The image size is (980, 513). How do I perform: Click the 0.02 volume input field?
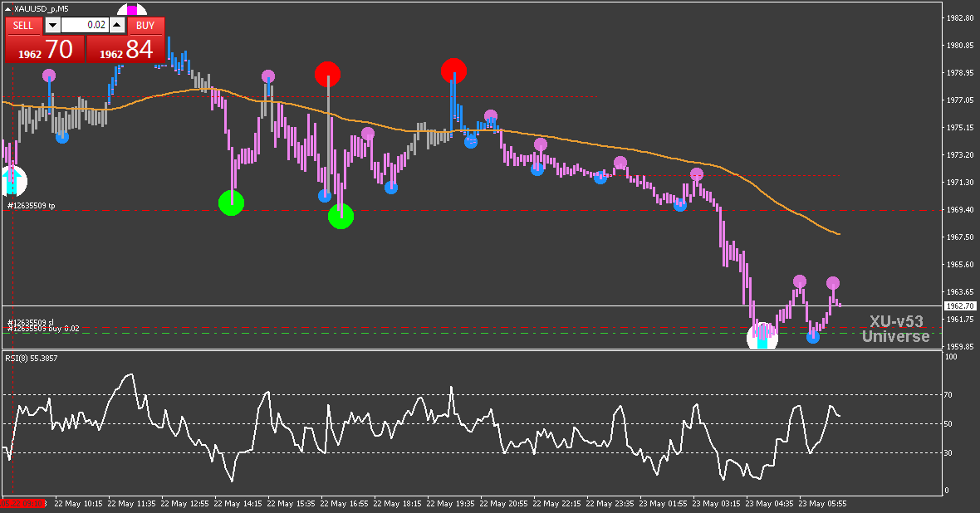click(85, 25)
